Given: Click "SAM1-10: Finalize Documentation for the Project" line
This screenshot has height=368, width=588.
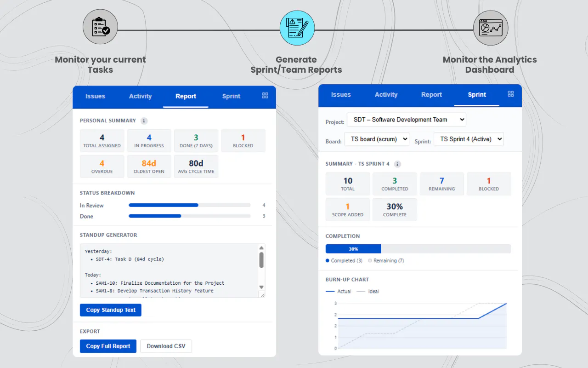Looking at the screenshot, I should [x=160, y=283].
